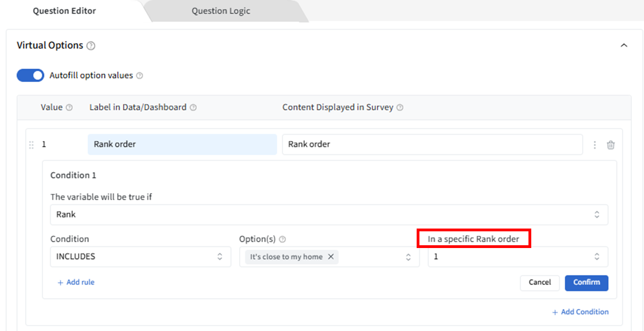Toggle Autofill option values switch

tap(31, 76)
